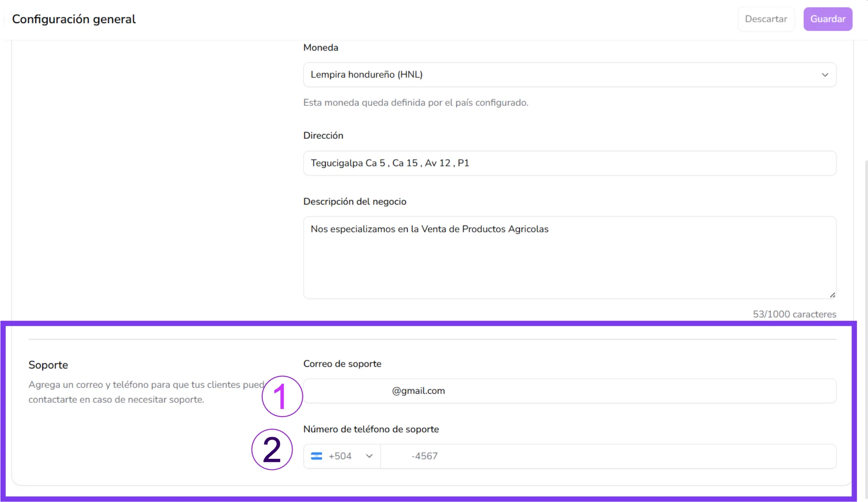
Task: Click the chevron beside +504
Action: [369, 456]
